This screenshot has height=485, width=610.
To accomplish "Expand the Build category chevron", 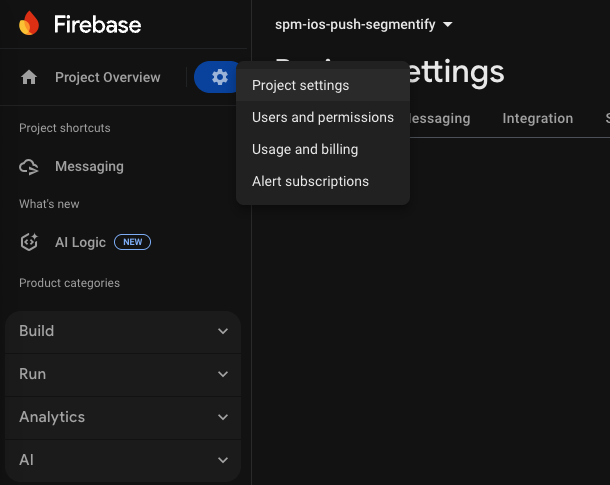I will 223,331.
